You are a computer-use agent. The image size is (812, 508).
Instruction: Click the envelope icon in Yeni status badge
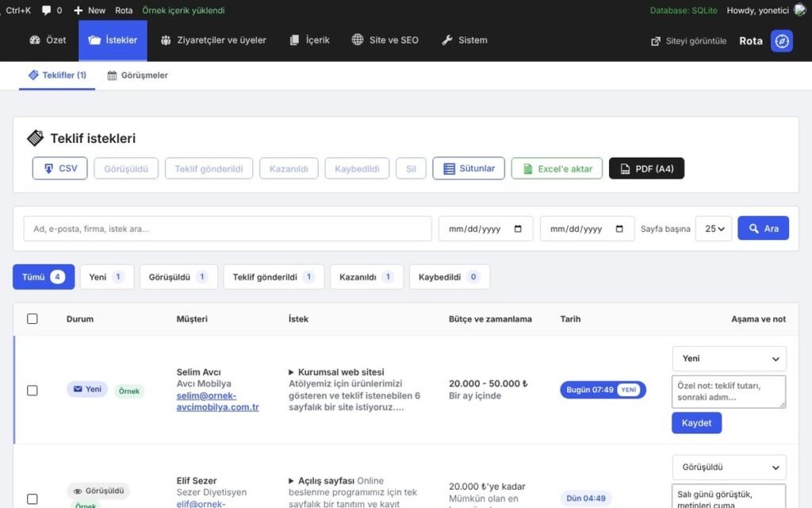point(78,389)
